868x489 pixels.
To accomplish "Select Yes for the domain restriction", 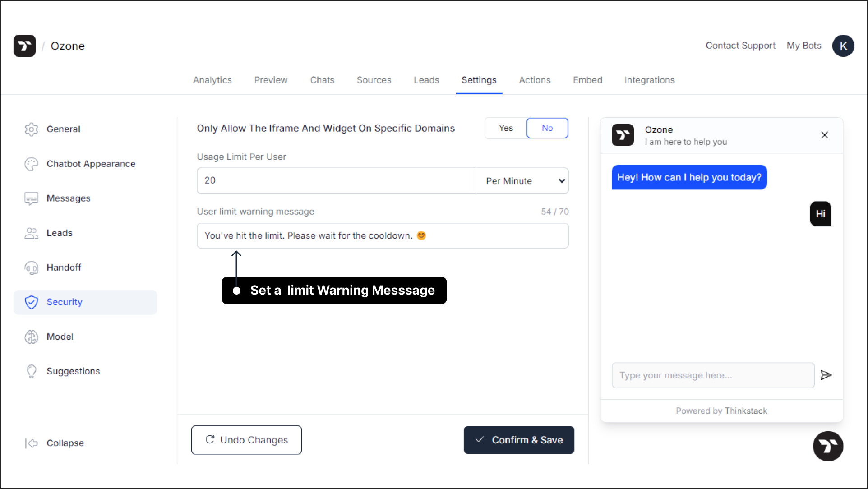I will click(506, 128).
